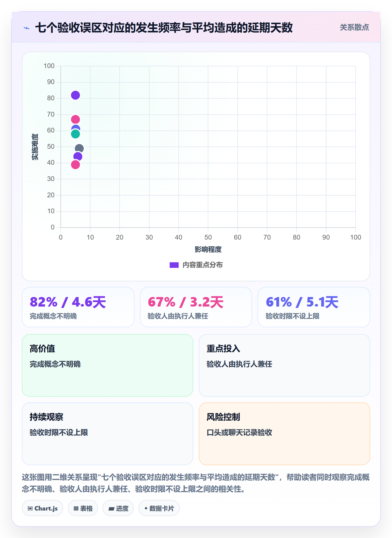This screenshot has width=392, height=538.
Task: Click the "持续观察" card heading
Action: pyautogui.click(x=46, y=417)
